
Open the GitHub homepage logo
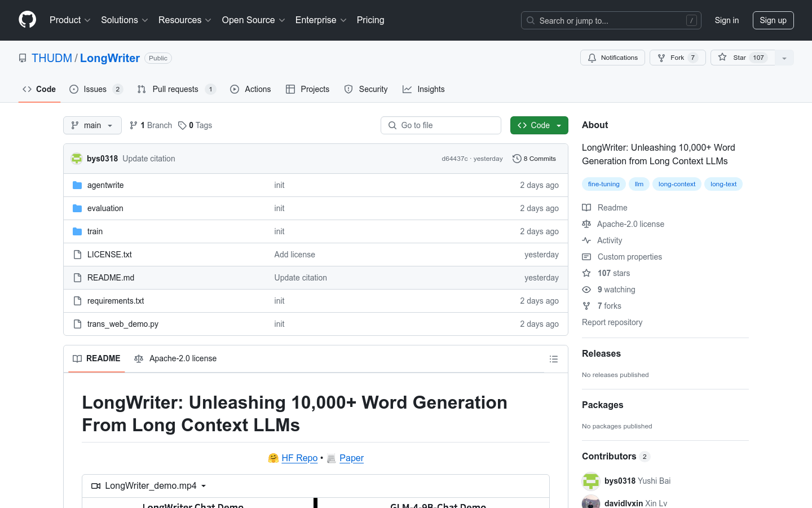27,20
